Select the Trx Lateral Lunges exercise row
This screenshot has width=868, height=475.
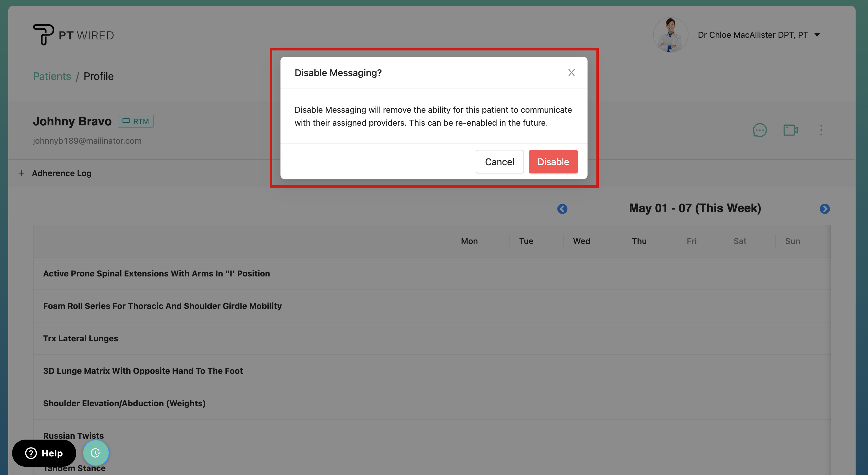point(81,338)
